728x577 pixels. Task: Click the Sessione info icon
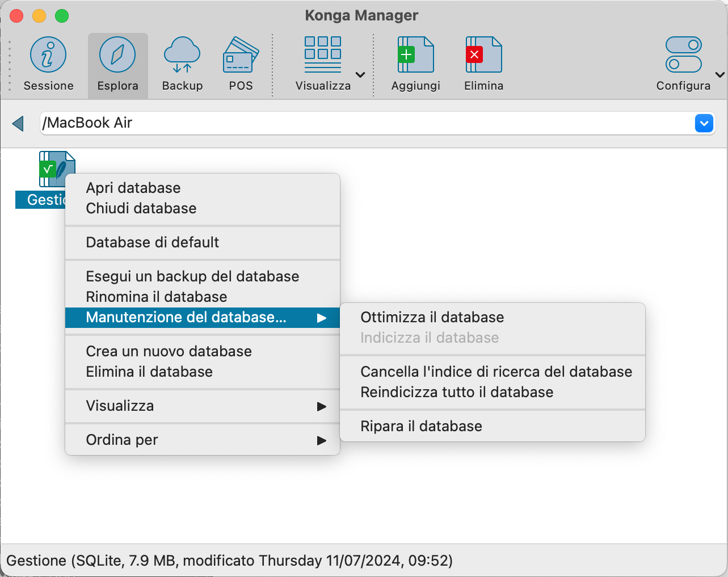tap(48, 55)
